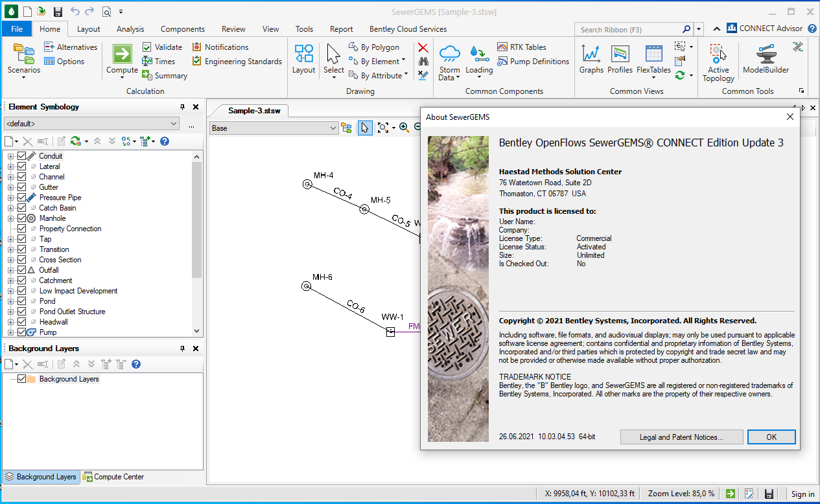
Task: Open the Notifications window
Action: pos(220,47)
